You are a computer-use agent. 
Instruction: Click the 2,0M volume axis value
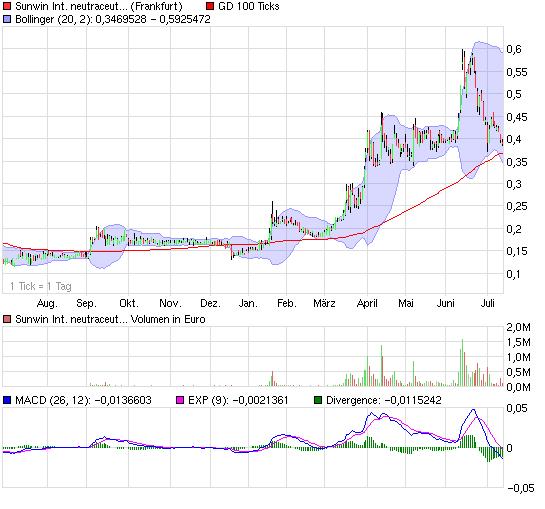(x=519, y=327)
